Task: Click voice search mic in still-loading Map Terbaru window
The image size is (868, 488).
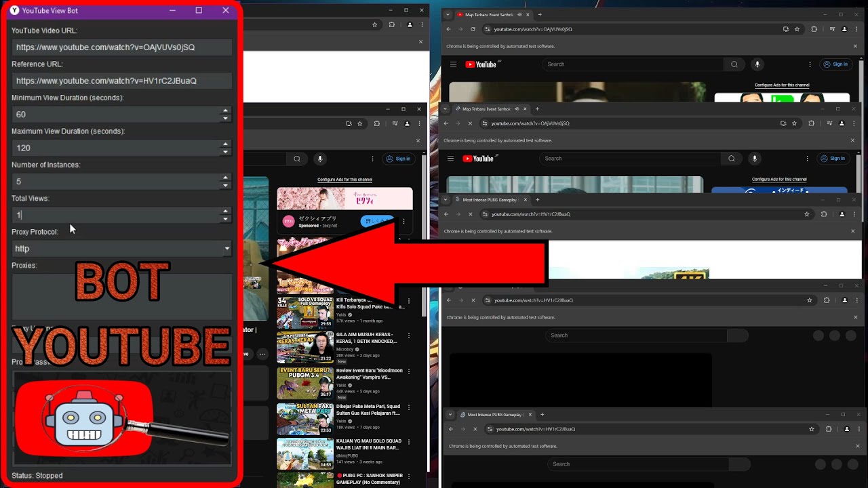Action: [x=755, y=159]
